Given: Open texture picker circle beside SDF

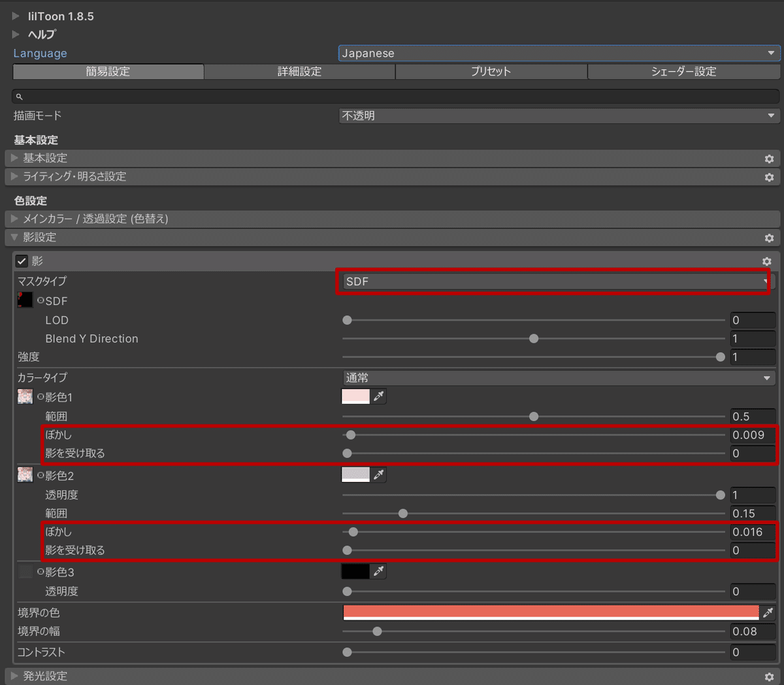Looking at the screenshot, I should pyautogui.click(x=41, y=301).
